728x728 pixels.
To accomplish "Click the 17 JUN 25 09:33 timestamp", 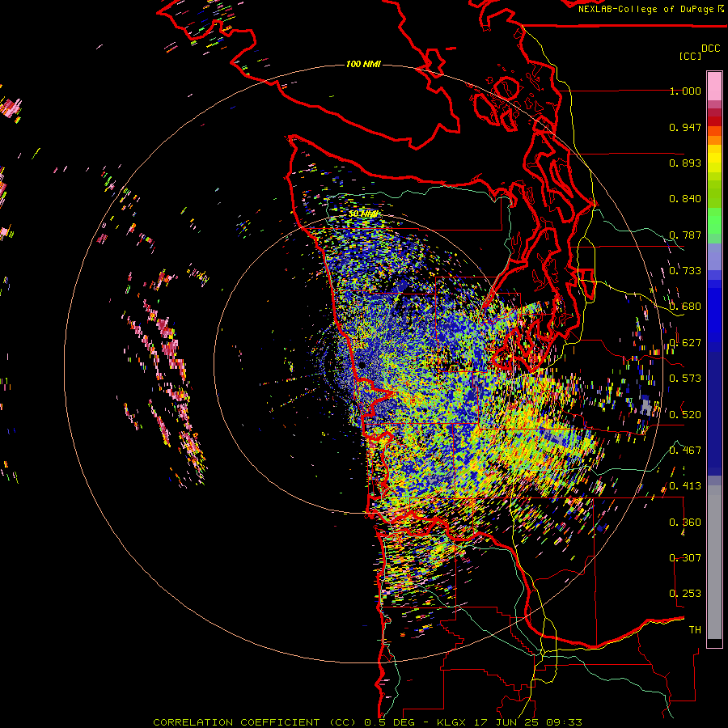I will coord(528,722).
